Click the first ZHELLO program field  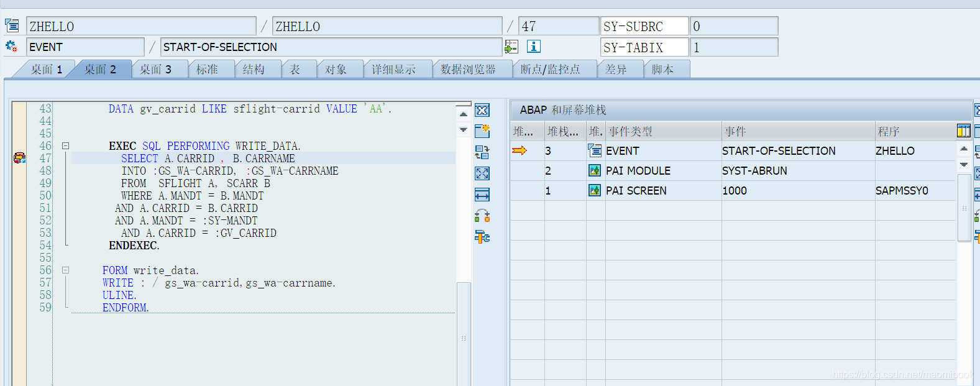tap(141, 26)
